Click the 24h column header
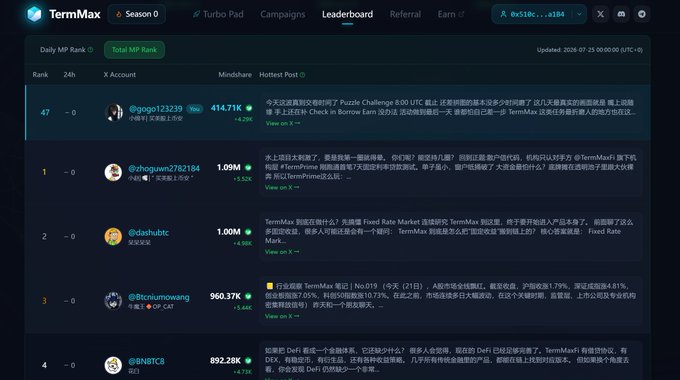Image resolution: width=680 pixels, height=380 pixels. (x=69, y=75)
